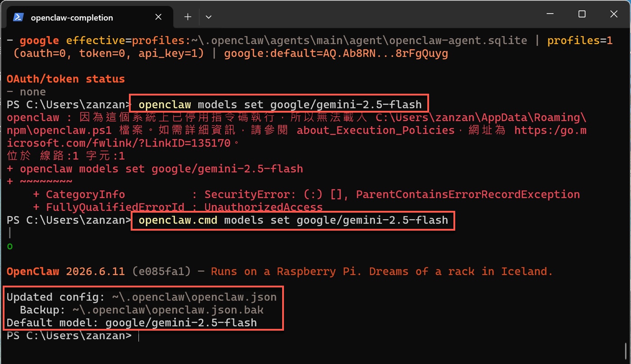Viewport: 631px width, 364px height.
Task: Click the "OAuth/token status" heading
Action: click(x=66, y=79)
